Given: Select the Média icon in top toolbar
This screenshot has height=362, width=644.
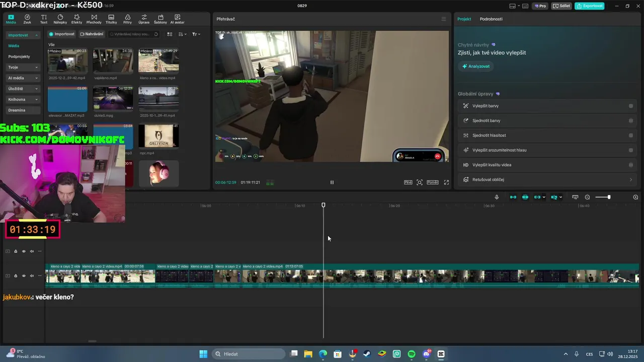Looking at the screenshot, I should [x=11, y=19].
